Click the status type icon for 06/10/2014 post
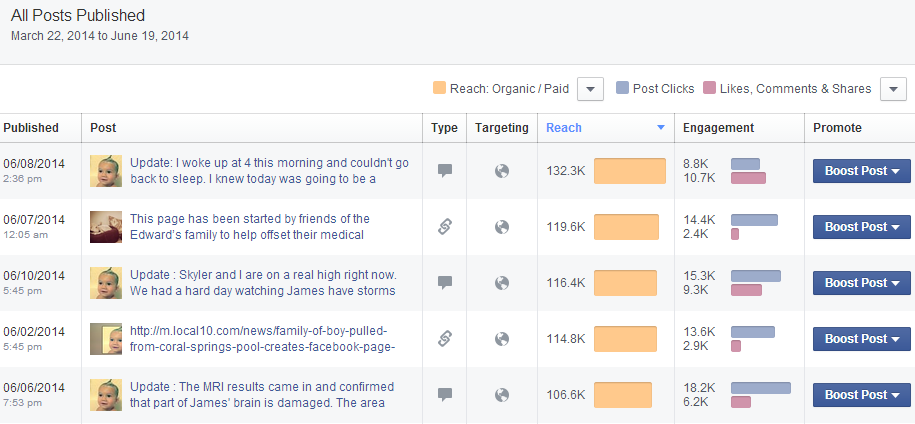This screenshot has width=915, height=424. click(x=445, y=283)
